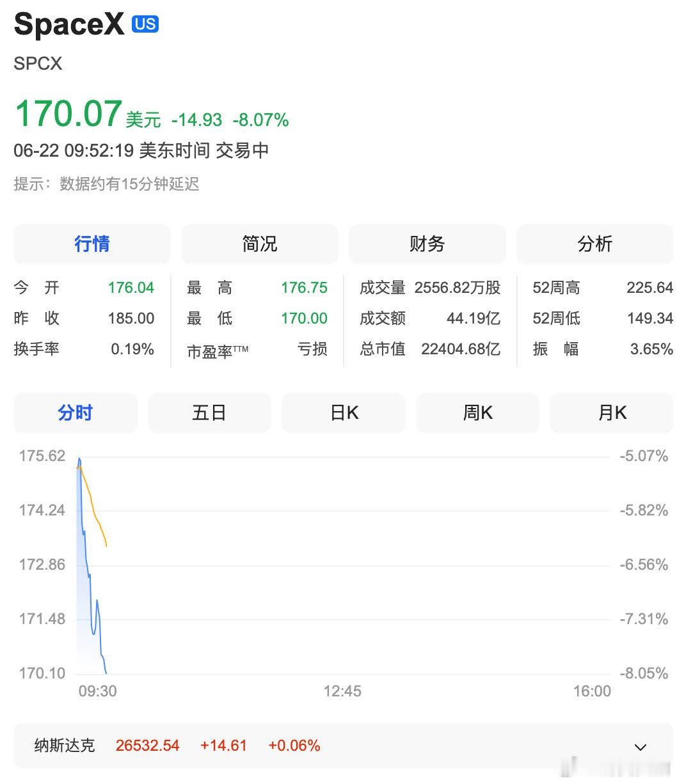Click the Nasdaq change +14.61
Image resolution: width=677 pixels, height=784 pixels.
coord(223,746)
